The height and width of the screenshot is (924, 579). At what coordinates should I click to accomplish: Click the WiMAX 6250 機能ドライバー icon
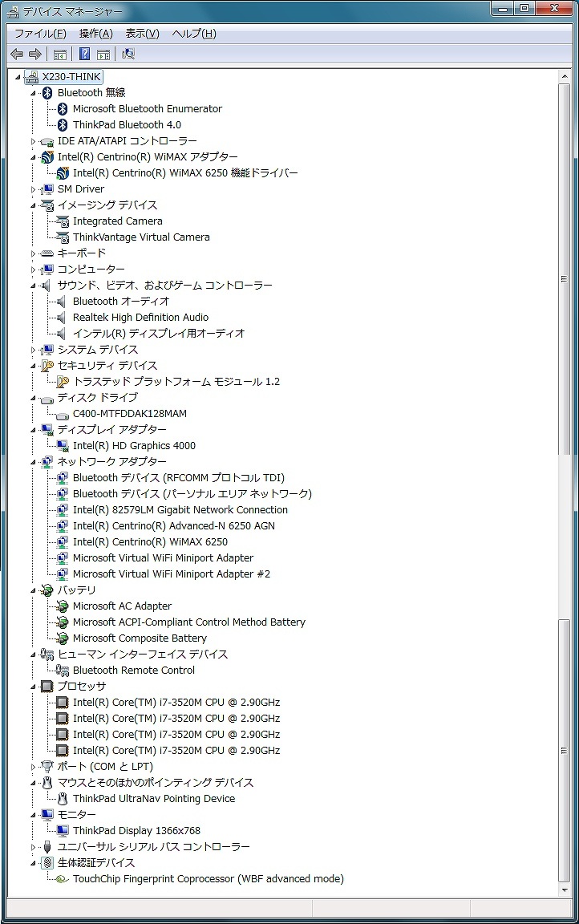(63, 173)
